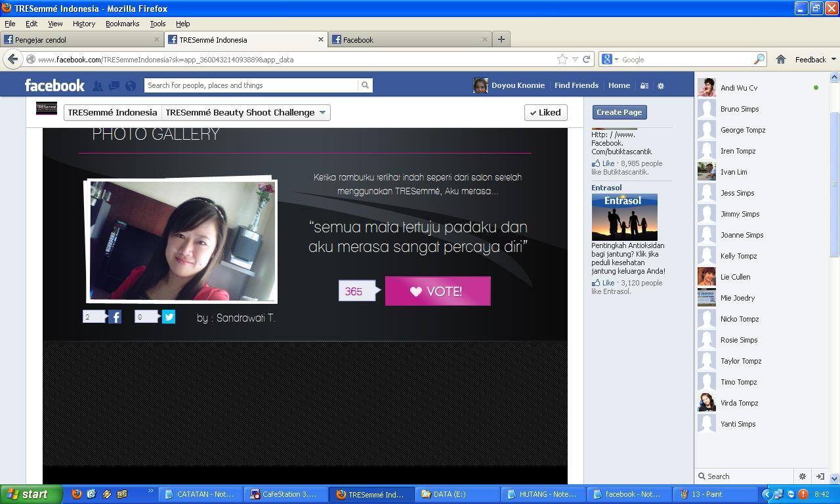Click the Firefox home icon
This screenshot has height=504, width=840.
tap(781, 59)
